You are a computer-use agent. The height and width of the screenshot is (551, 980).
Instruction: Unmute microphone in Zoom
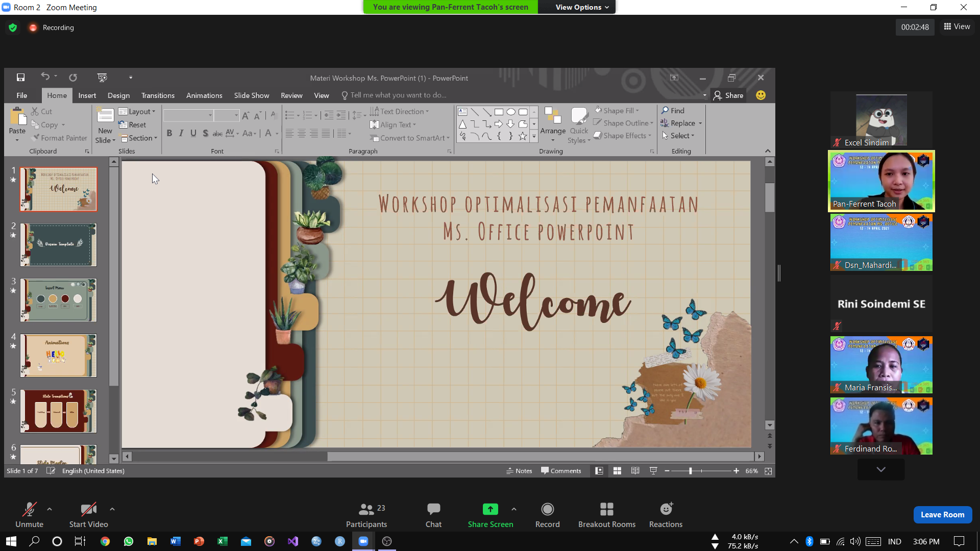[x=29, y=515]
